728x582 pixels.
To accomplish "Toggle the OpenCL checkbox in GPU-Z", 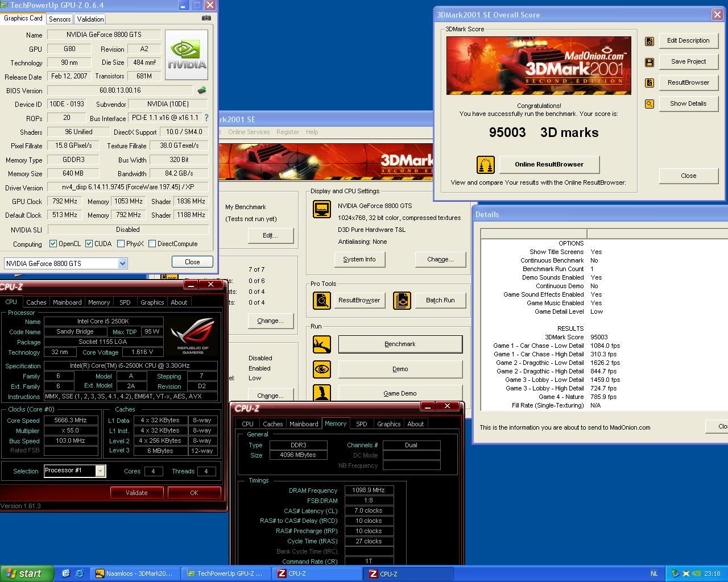I will point(53,244).
